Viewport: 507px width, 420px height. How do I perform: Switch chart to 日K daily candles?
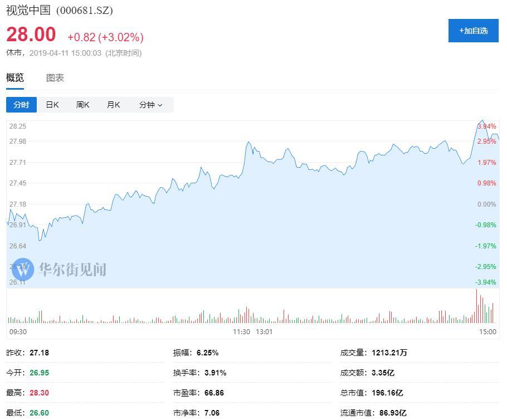click(52, 105)
